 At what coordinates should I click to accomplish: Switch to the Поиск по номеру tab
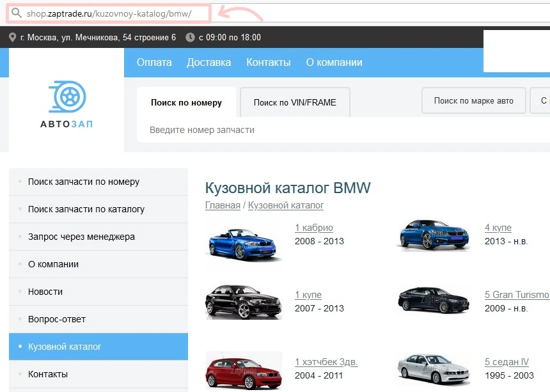click(x=186, y=102)
